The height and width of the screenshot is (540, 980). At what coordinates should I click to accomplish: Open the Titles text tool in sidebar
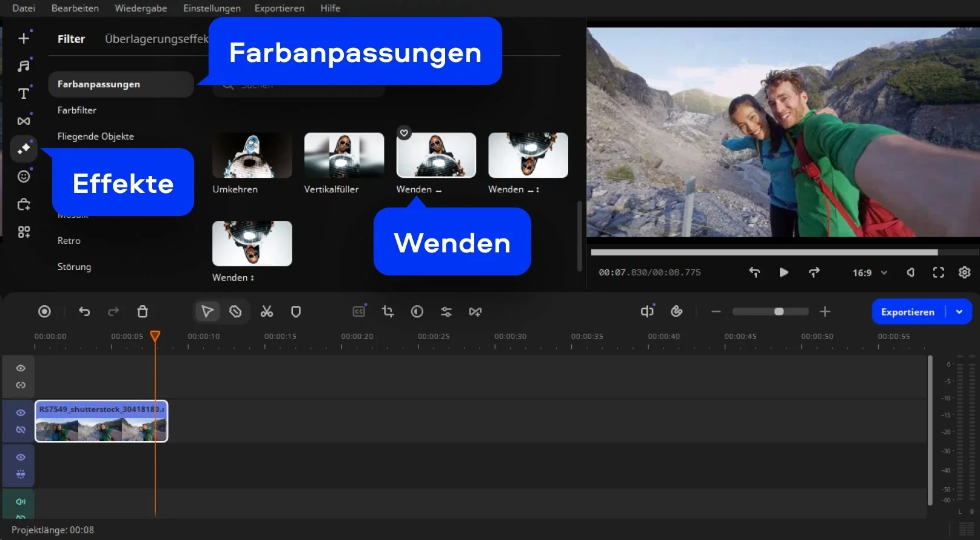(24, 93)
